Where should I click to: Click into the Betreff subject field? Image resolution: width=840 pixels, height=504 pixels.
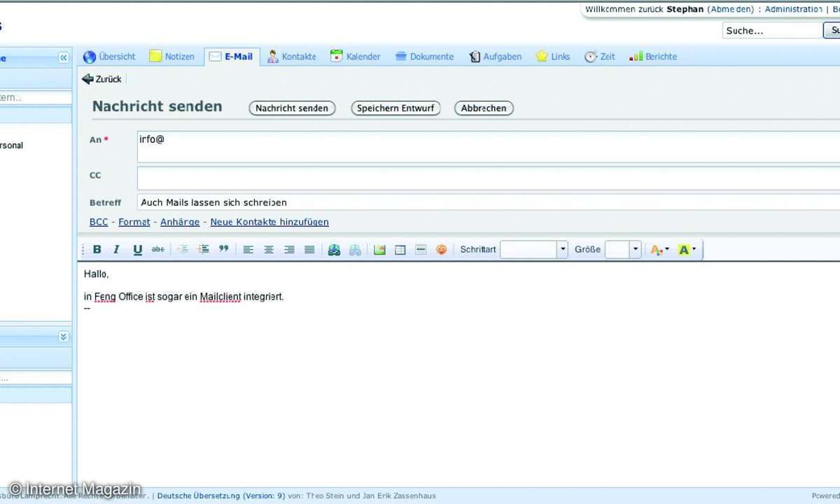pos(488,202)
